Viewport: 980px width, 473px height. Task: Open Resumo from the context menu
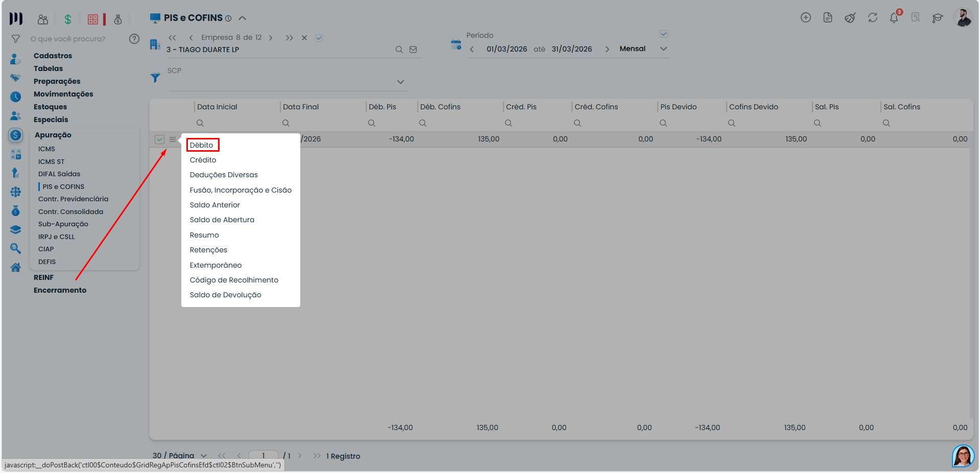point(204,235)
